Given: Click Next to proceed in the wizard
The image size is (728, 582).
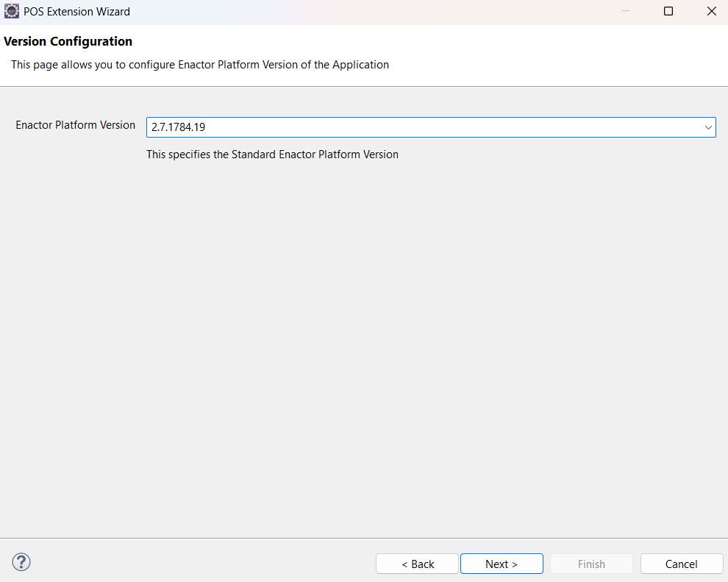Looking at the screenshot, I should pyautogui.click(x=502, y=564).
